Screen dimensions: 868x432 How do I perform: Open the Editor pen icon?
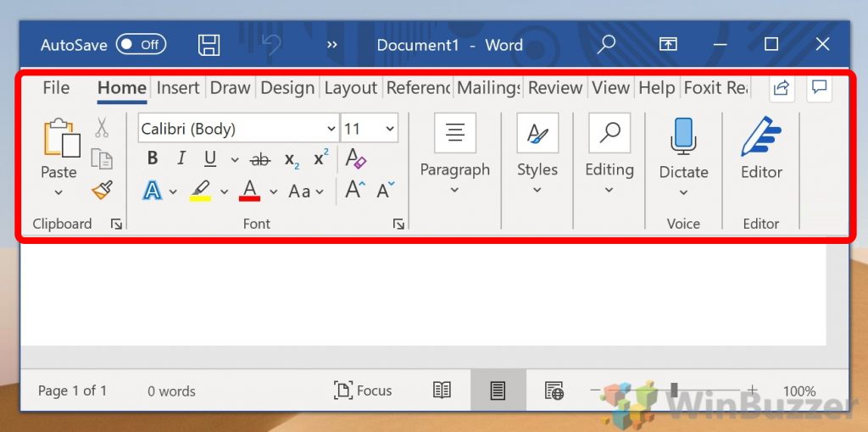[x=760, y=137]
